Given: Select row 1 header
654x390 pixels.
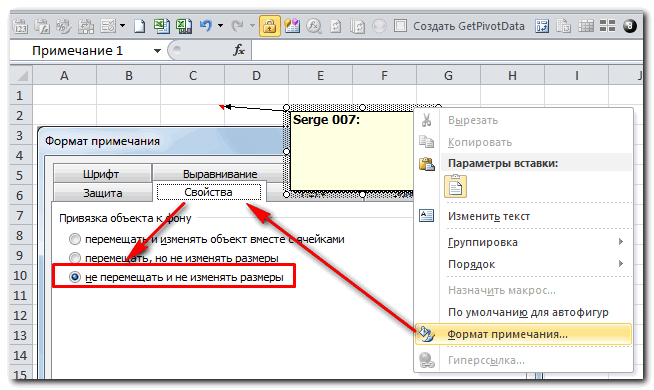Looking at the screenshot, I should (20, 96).
